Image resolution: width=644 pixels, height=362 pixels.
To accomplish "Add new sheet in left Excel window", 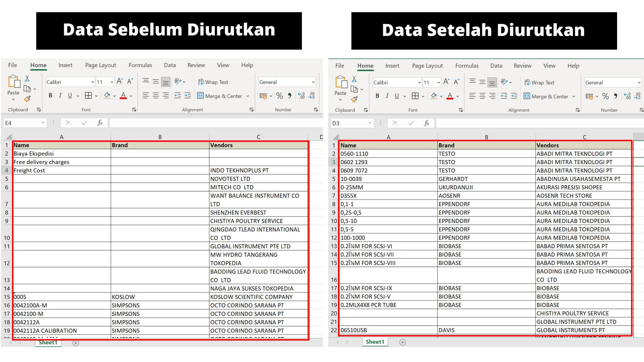I will 76,343.
